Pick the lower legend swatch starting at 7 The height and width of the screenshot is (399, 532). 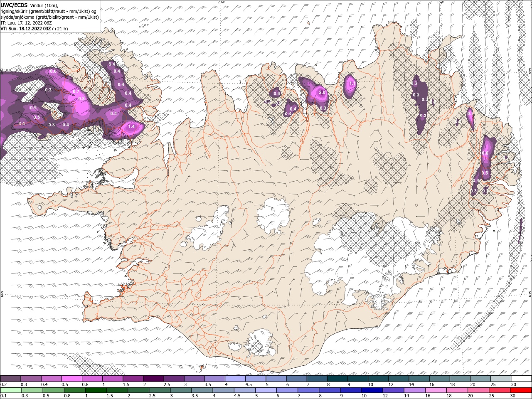308,390
